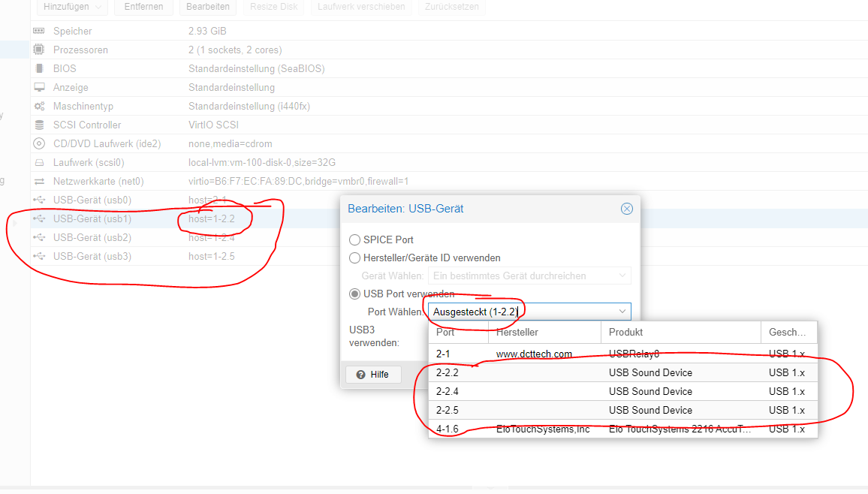Click the host=1-2.5 value
The height and width of the screenshot is (494, 868).
tap(212, 257)
